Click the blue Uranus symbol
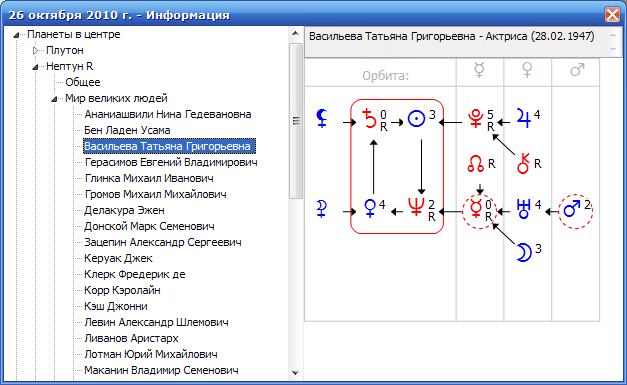This screenshot has width=627, height=385. pyautogui.click(x=524, y=209)
